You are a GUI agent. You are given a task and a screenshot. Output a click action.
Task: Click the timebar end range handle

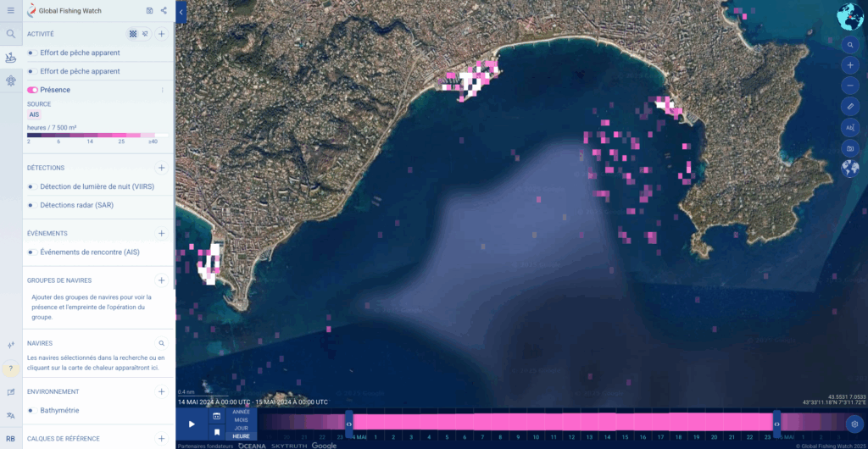pos(776,424)
